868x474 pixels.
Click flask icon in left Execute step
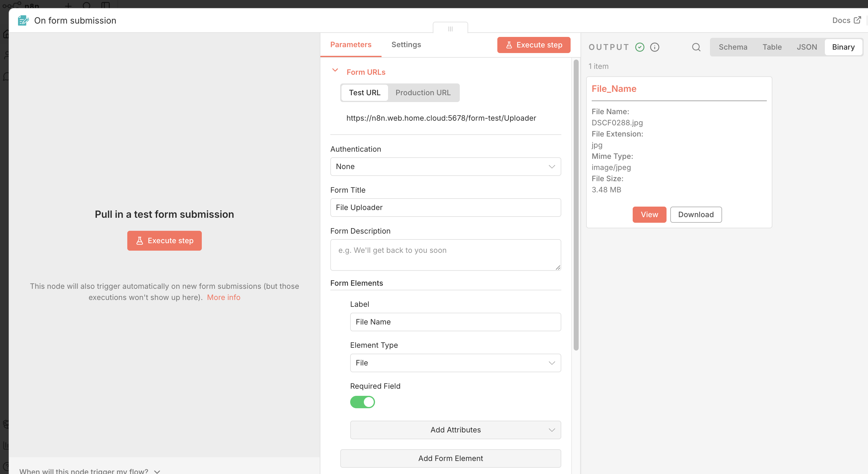(x=139, y=241)
